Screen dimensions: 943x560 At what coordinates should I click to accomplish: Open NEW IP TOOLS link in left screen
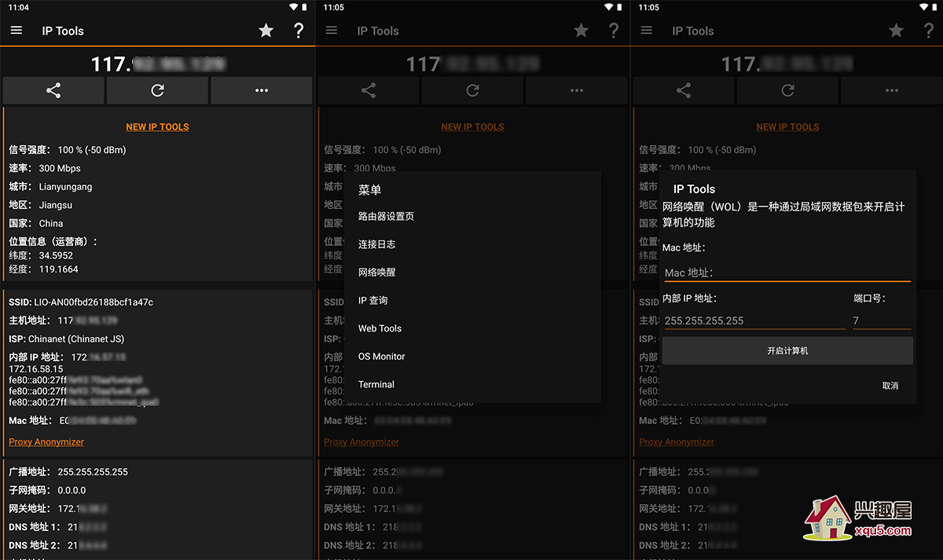[157, 126]
